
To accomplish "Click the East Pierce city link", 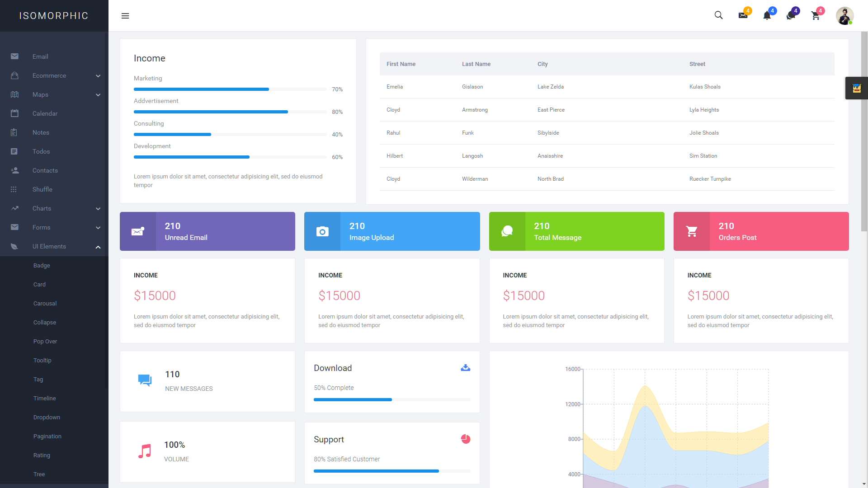I will click(x=550, y=110).
